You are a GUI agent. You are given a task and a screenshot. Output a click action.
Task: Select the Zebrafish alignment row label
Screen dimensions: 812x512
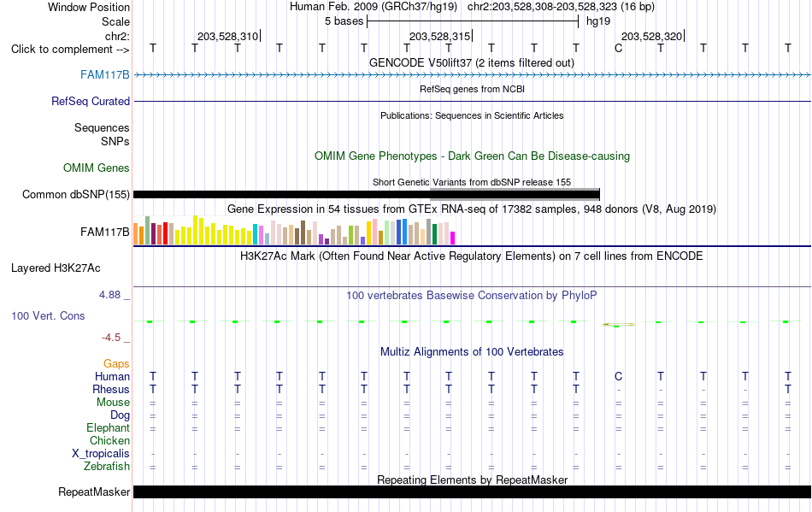(107, 467)
